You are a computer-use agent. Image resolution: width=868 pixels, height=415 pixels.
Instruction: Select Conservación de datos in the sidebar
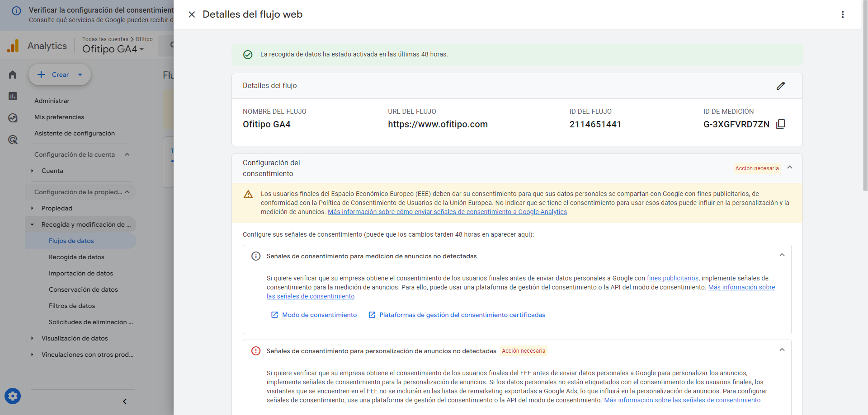[x=83, y=289]
